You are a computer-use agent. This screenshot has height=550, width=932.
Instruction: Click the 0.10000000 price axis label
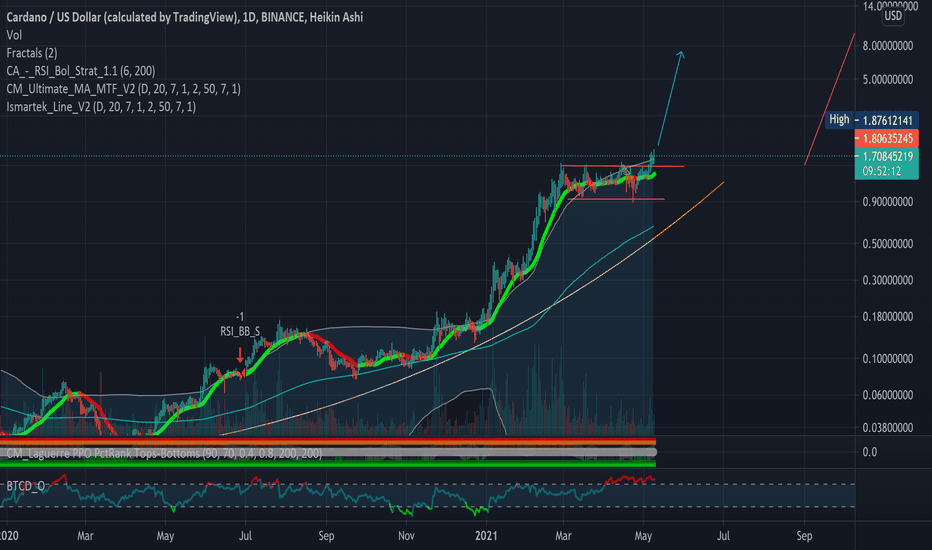point(887,359)
